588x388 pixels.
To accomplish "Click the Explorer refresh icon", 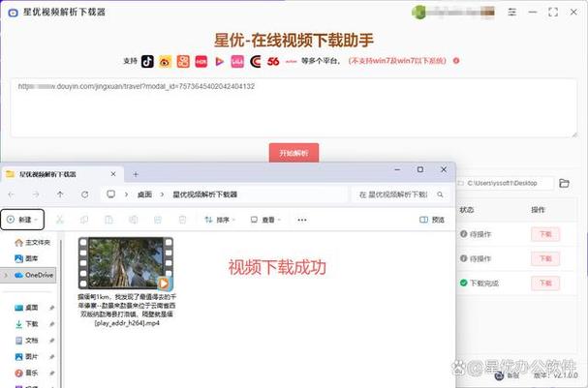I will point(85,194).
